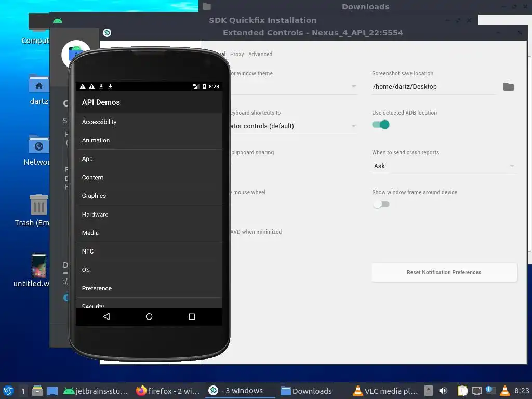
Task: Switch to firefox taskbar group
Action: click(168, 391)
